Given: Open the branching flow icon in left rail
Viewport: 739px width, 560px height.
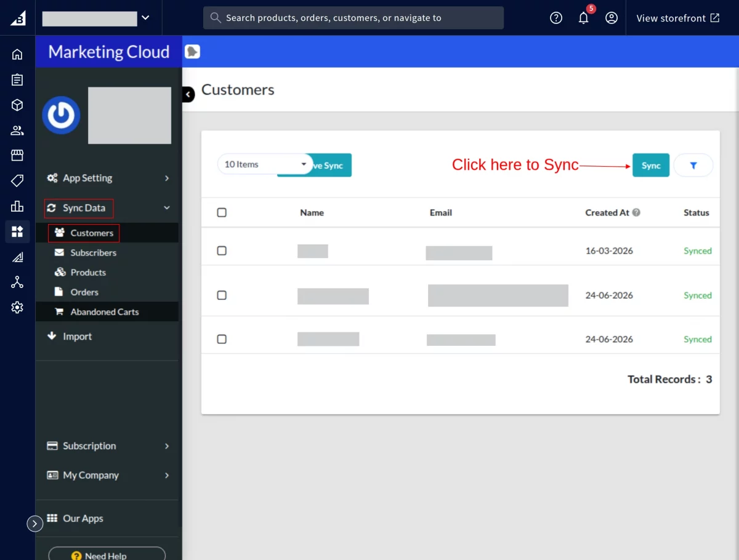Looking at the screenshot, I should [17, 282].
